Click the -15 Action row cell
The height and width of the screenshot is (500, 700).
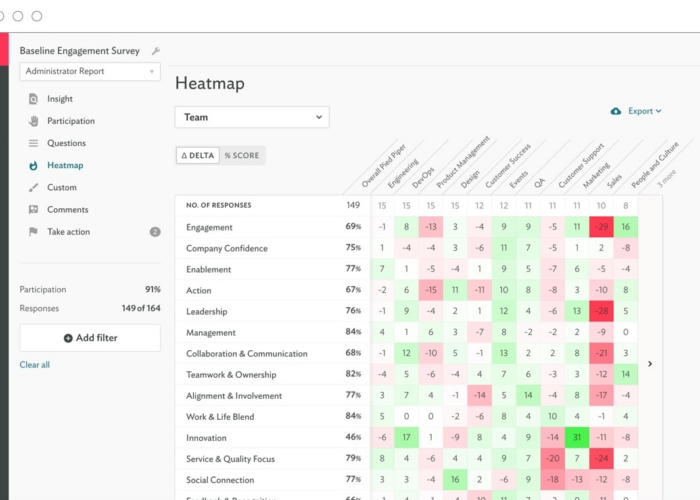coord(431,290)
